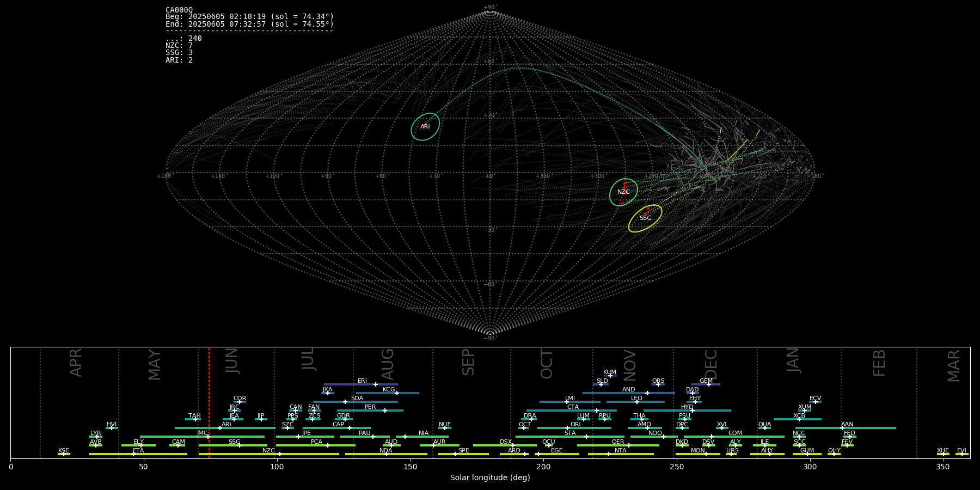Select the DEC month label in timeline
The width and height of the screenshot is (980, 490).
pos(711,364)
